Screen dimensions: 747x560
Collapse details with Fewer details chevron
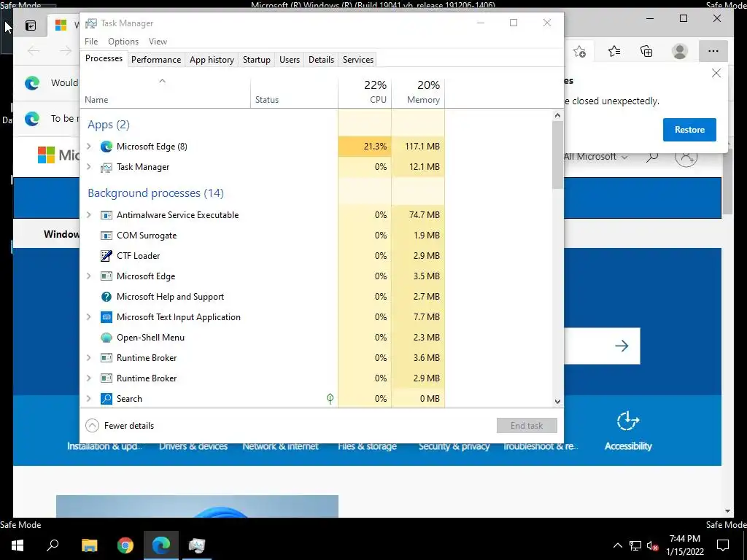(x=92, y=426)
